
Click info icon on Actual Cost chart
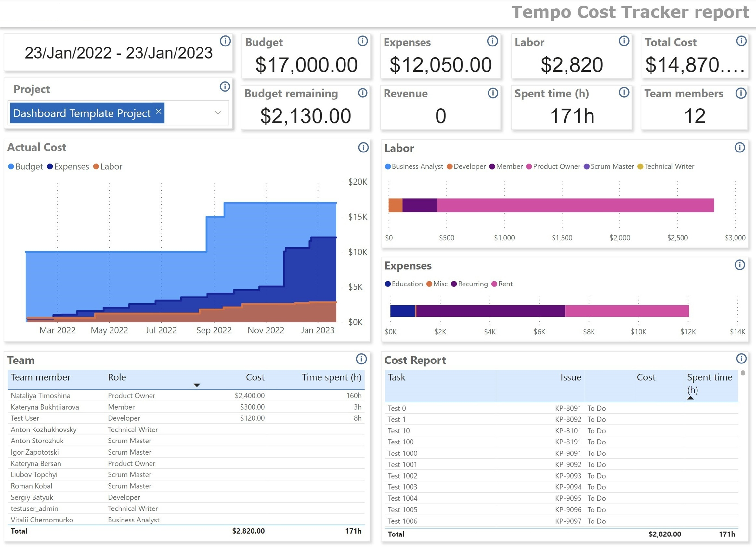(x=363, y=147)
